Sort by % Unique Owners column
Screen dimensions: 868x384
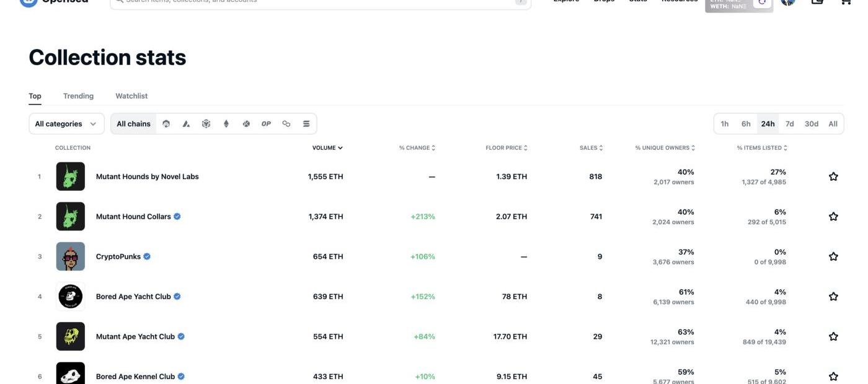tap(665, 148)
